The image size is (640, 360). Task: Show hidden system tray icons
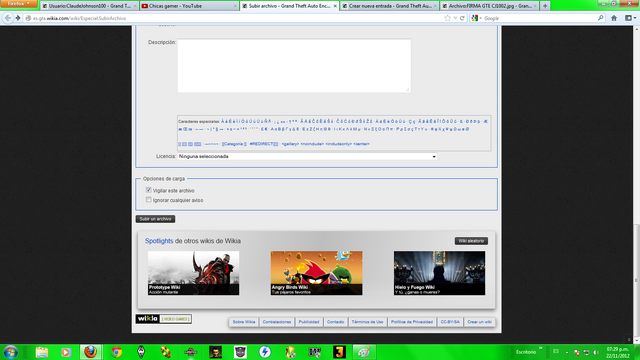pyautogui.click(x=567, y=352)
